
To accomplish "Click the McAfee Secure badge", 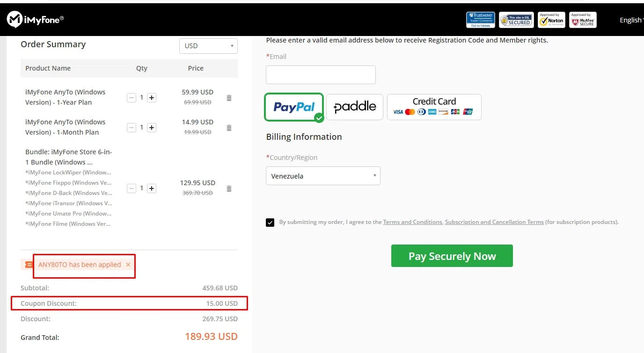I will (x=583, y=20).
